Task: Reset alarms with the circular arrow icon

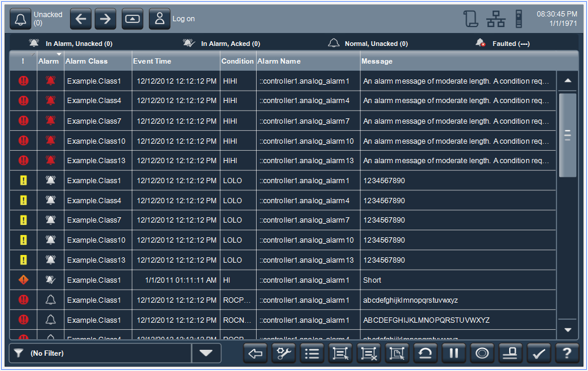Action: pos(425,353)
